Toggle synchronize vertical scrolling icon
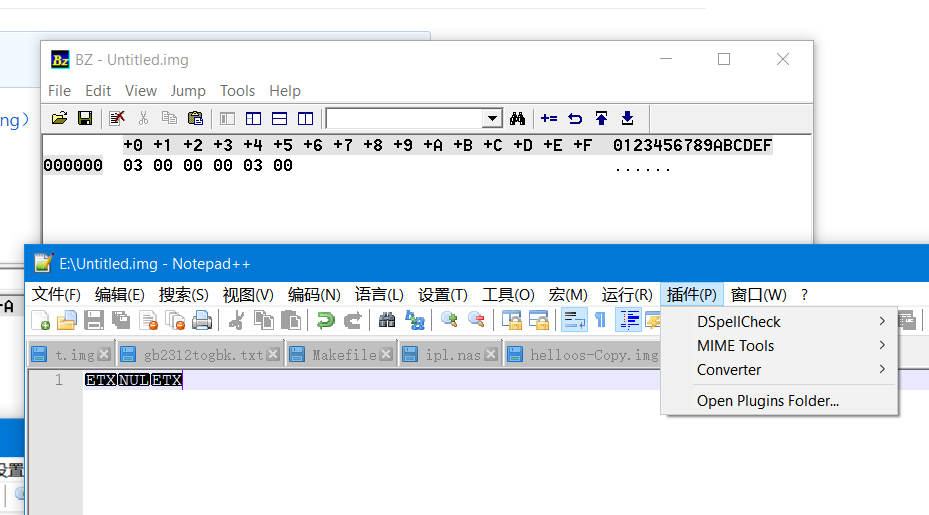Image resolution: width=929 pixels, height=515 pixels. pos(511,321)
